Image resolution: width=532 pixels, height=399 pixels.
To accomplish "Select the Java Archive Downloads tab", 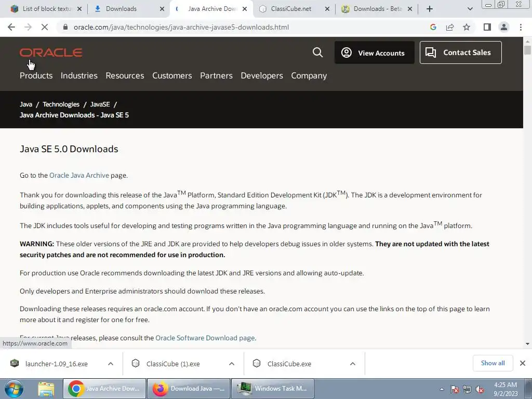I will [x=210, y=9].
